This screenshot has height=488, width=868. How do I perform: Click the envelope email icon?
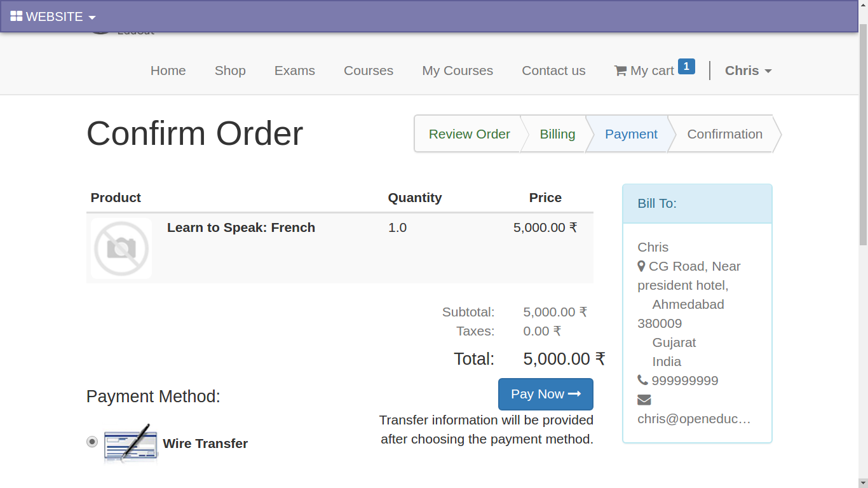point(644,400)
